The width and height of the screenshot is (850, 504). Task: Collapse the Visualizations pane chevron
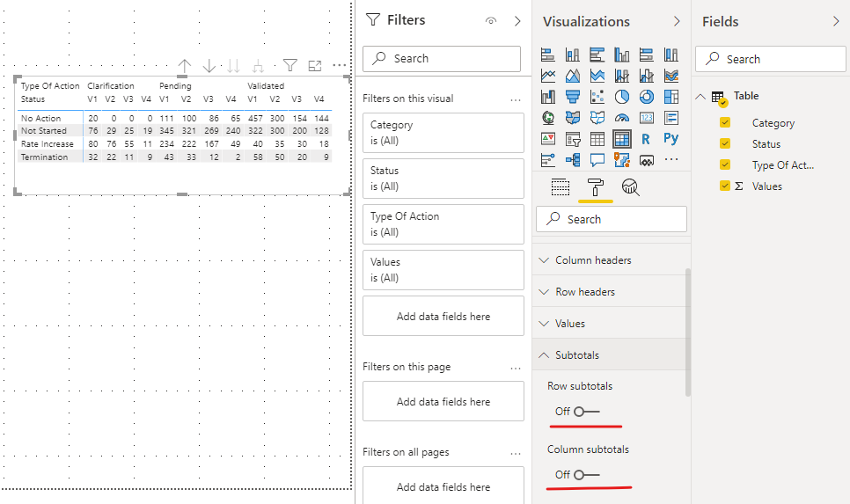pyautogui.click(x=677, y=21)
